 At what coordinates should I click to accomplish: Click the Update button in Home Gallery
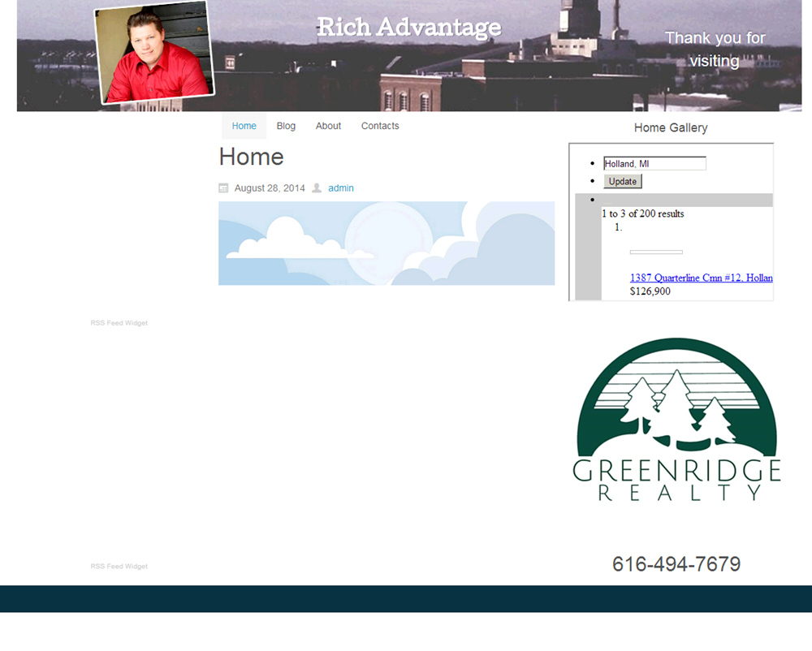[x=623, y=182]
